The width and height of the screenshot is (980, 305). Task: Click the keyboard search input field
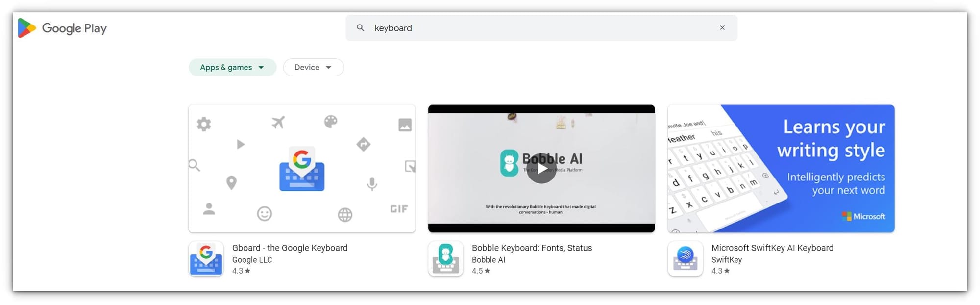pyautogui.click(x=541, y=28)
